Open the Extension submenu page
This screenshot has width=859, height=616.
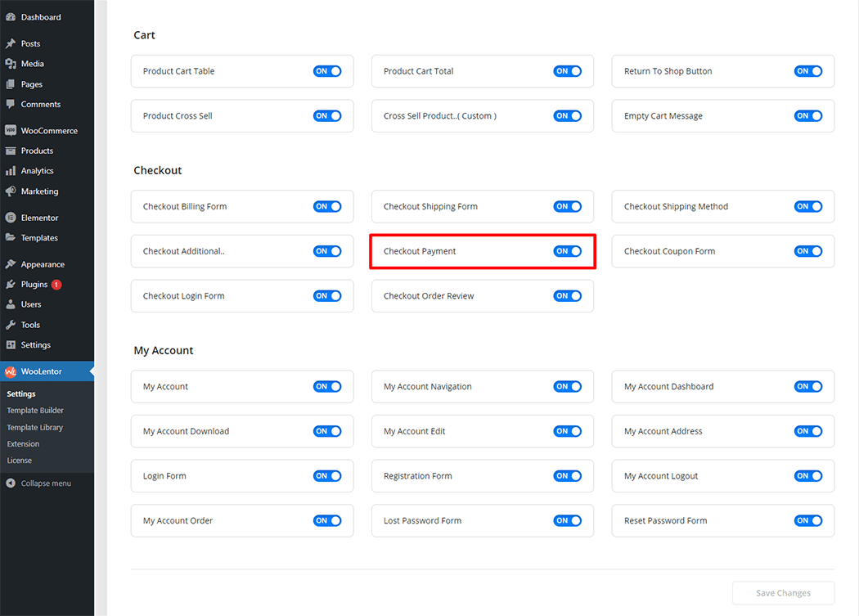pos(23,444)
